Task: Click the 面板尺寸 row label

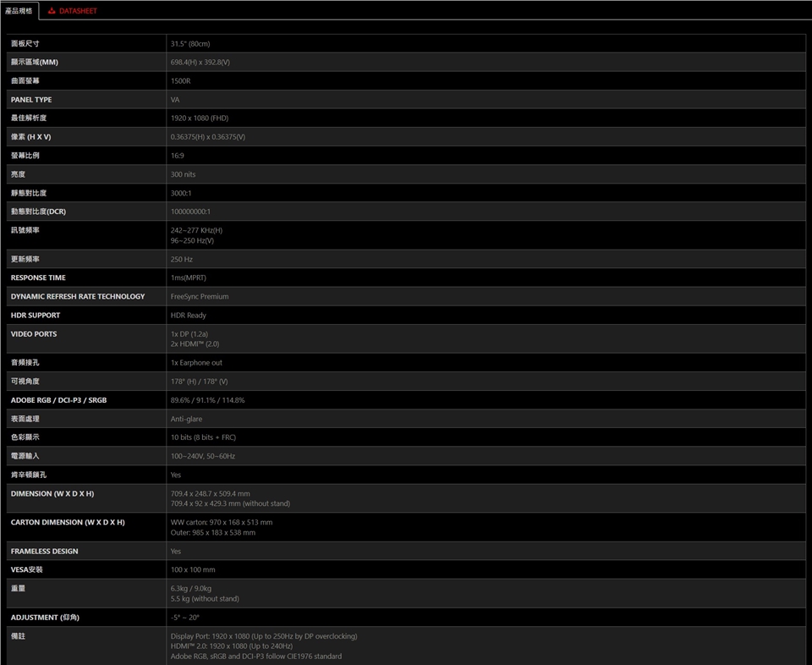Action: point(25,43)
